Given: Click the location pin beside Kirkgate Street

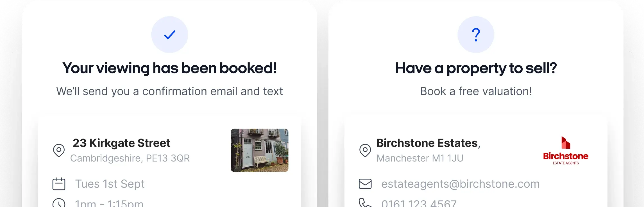Looking at the screenshot, I should [59, 150].
